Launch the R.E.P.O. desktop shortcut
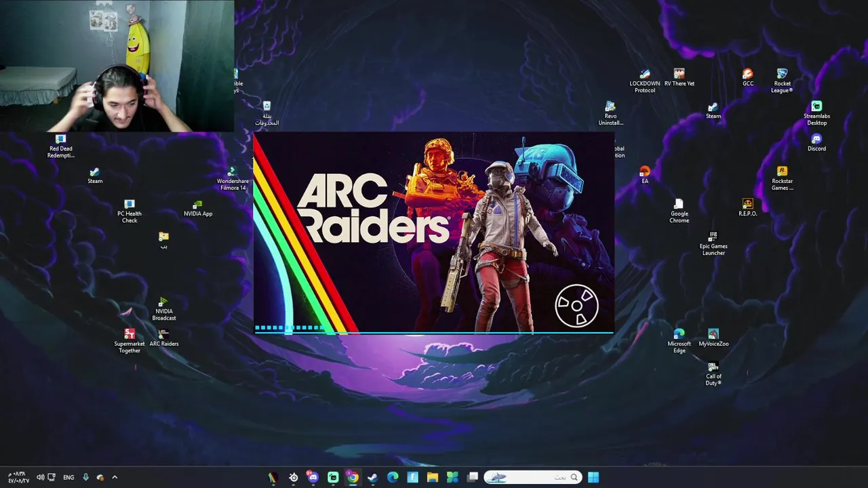 748,208
